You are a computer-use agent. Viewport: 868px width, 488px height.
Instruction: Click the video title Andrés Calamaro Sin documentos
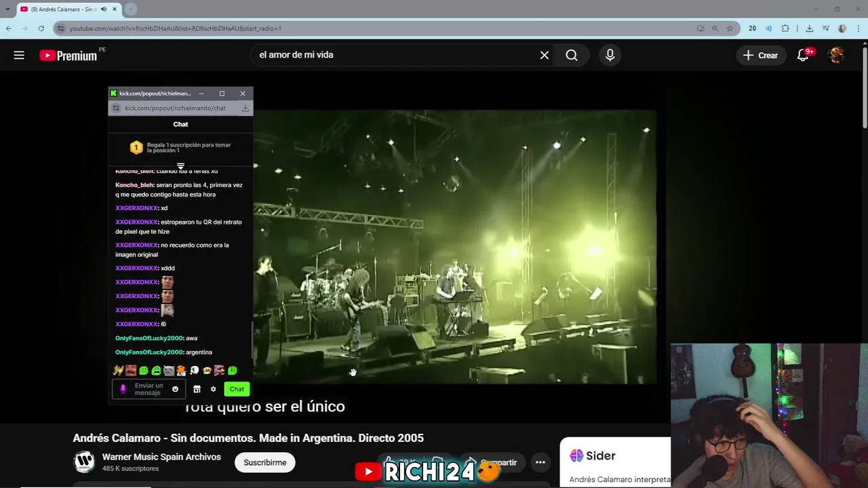tap(248, 438)
